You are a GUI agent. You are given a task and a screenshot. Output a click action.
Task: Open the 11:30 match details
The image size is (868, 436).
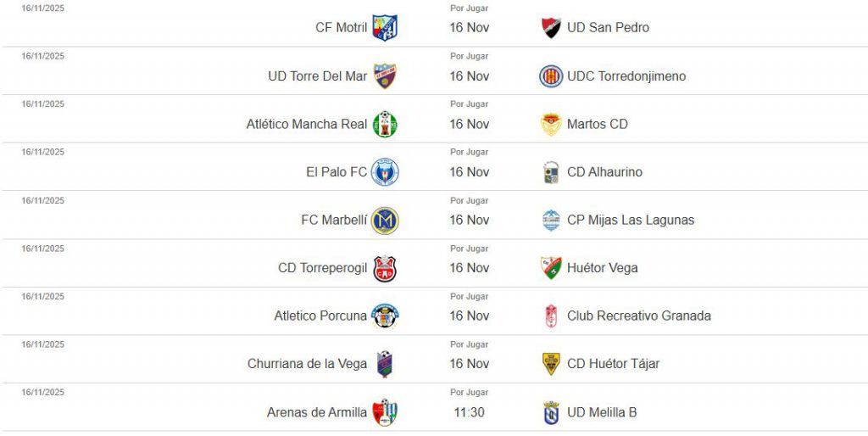(469, 412)
